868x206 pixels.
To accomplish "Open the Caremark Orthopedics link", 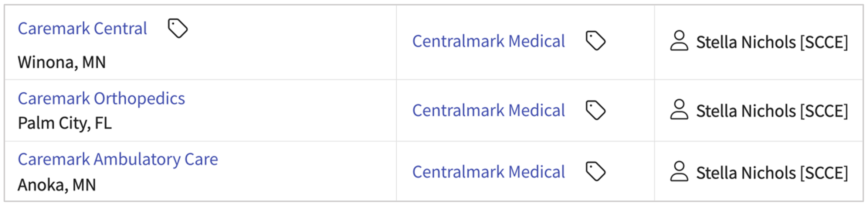I will pos(101,99).
